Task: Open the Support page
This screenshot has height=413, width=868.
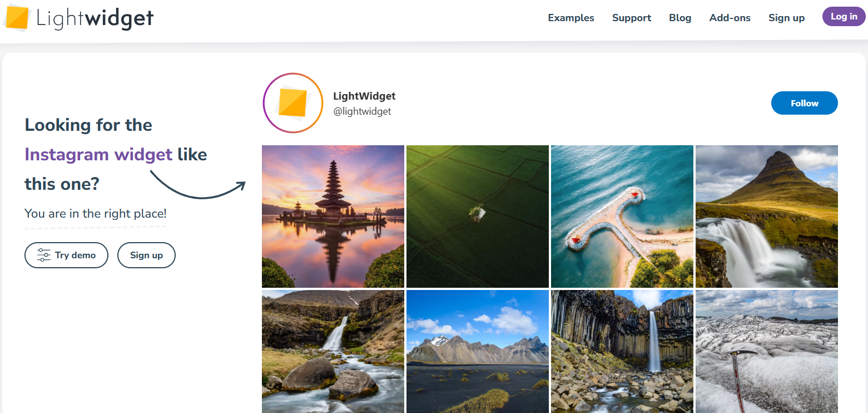Action: pyautogui.click(x=631, y=17)
